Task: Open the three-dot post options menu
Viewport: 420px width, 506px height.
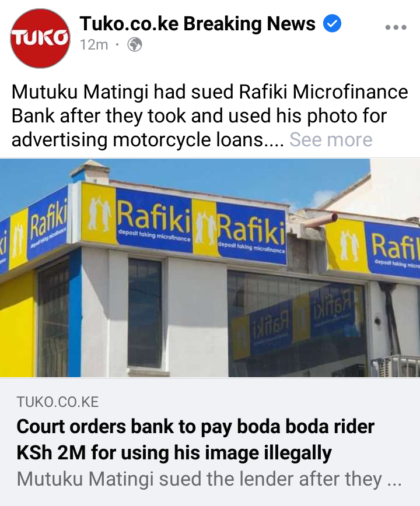Action: click(395, 27)
